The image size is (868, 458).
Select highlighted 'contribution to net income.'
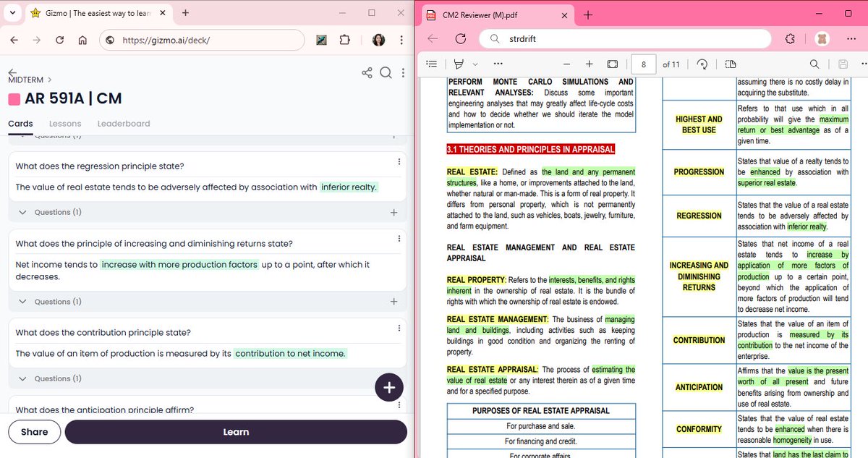tap(291, 354)
